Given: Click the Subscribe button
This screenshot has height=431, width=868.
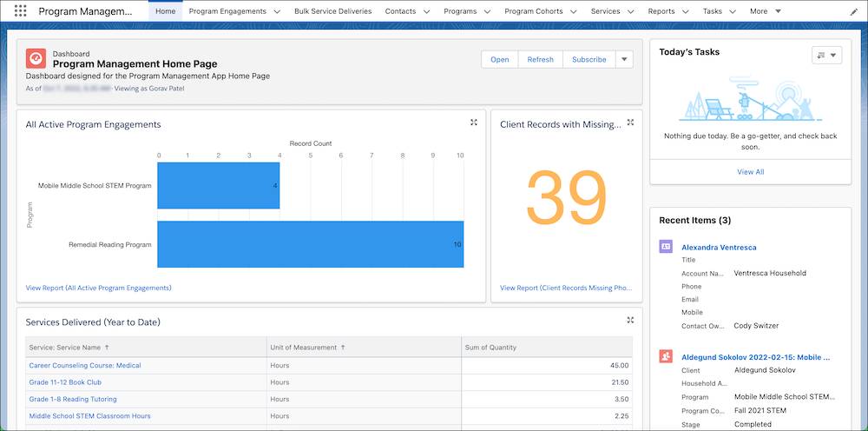Looking at the screenshot, I should pyautogui.click(x=589, y=59).
